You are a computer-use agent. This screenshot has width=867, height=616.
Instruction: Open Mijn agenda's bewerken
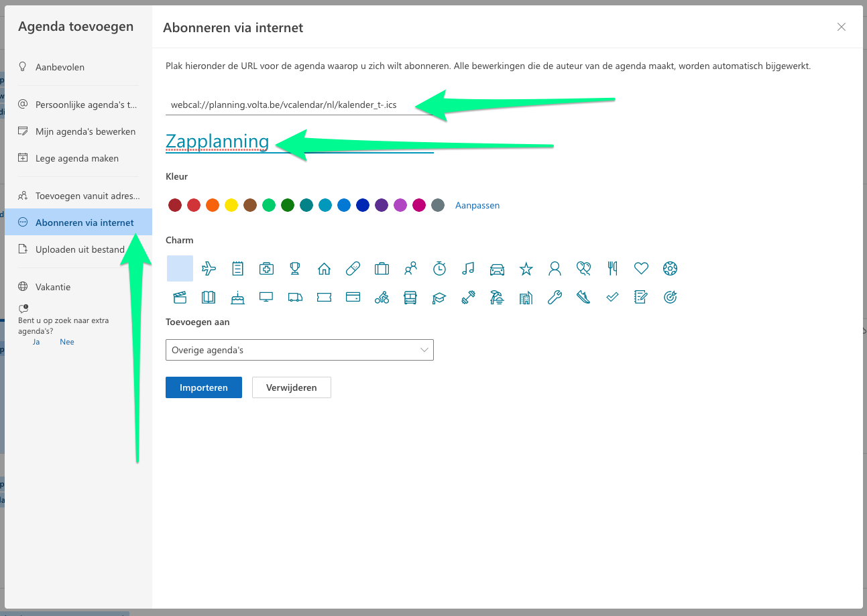coord(78,131)
